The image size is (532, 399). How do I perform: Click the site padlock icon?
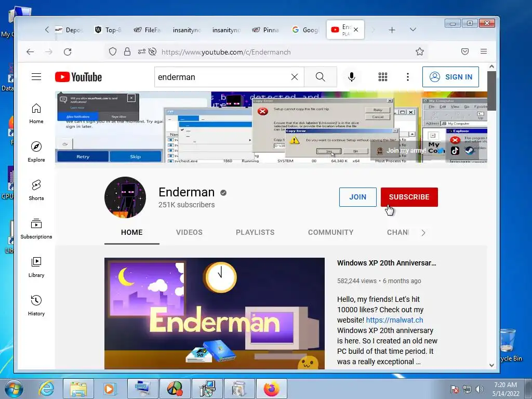127,51
